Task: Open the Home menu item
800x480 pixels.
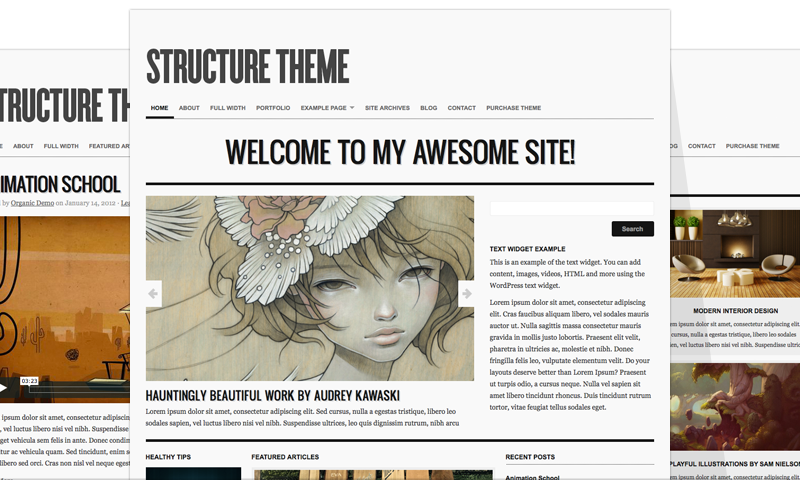Action: pos(159,108)
